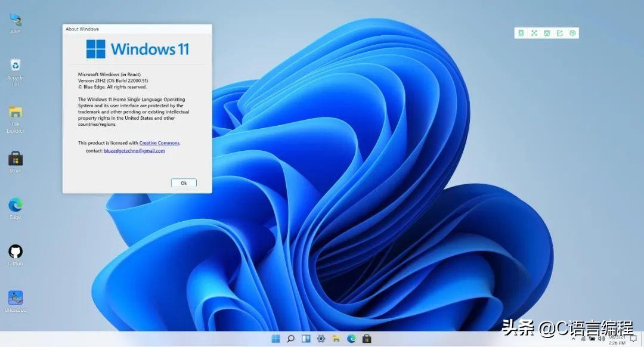Open File Explorer from the taskbar

335,338
